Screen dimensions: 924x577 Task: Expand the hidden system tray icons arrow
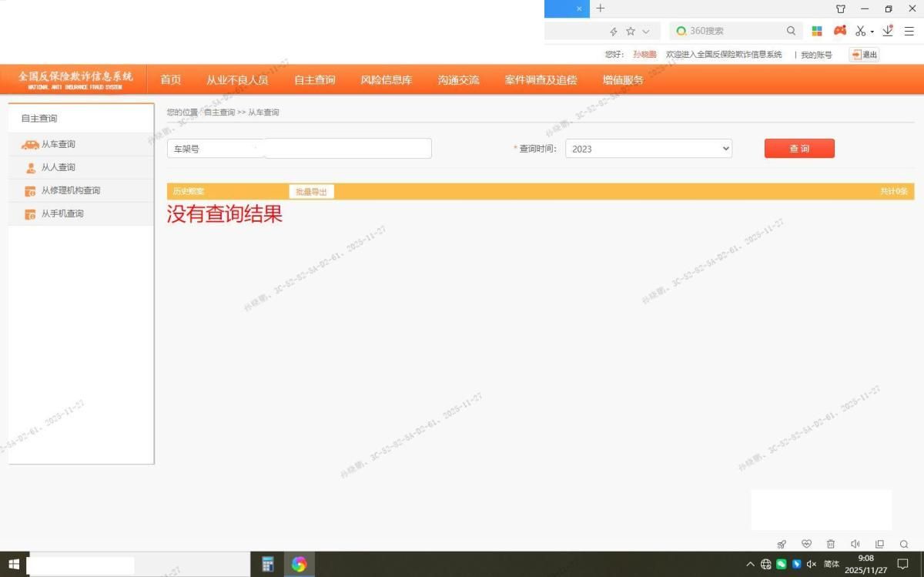(750, 564)
